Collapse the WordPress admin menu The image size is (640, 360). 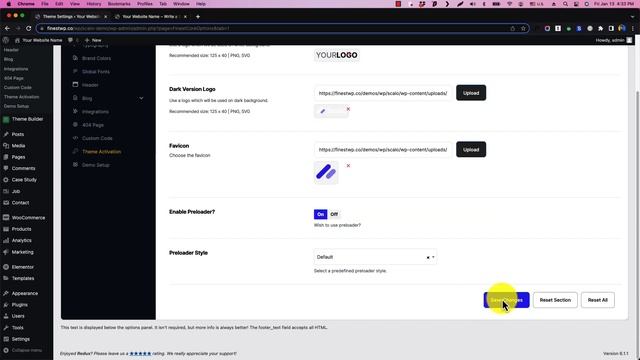point(23,350)
